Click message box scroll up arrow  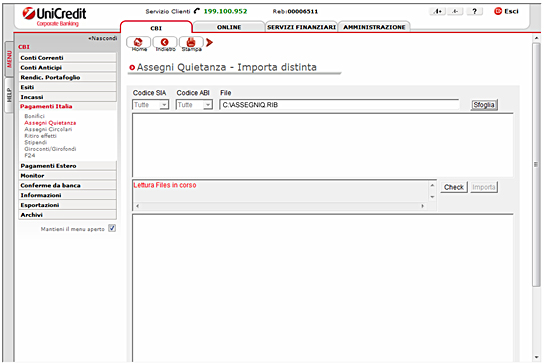(432, 185)
